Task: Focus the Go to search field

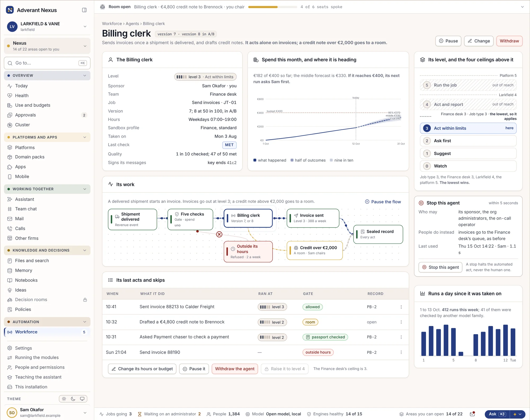Action: [47, 63]
